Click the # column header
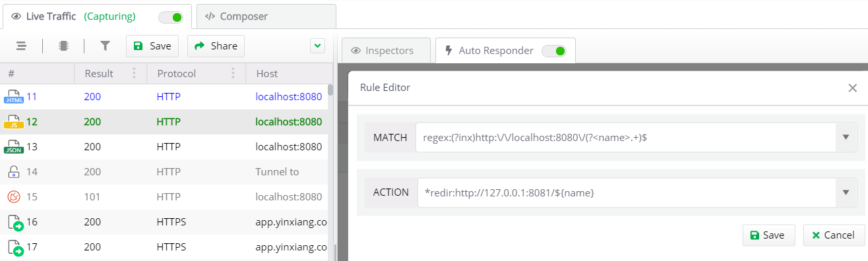 coord(38,73)
